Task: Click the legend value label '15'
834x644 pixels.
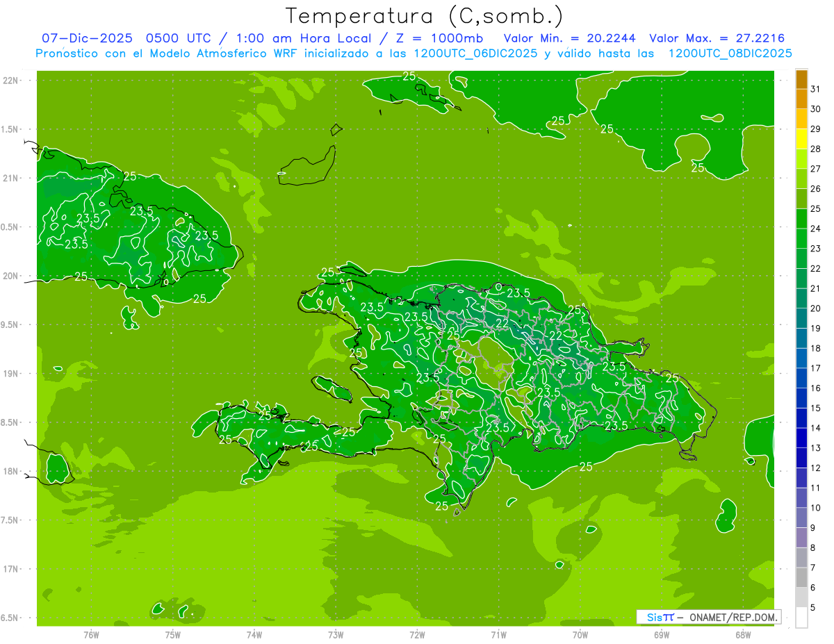Action: click(x=816, y=408)
